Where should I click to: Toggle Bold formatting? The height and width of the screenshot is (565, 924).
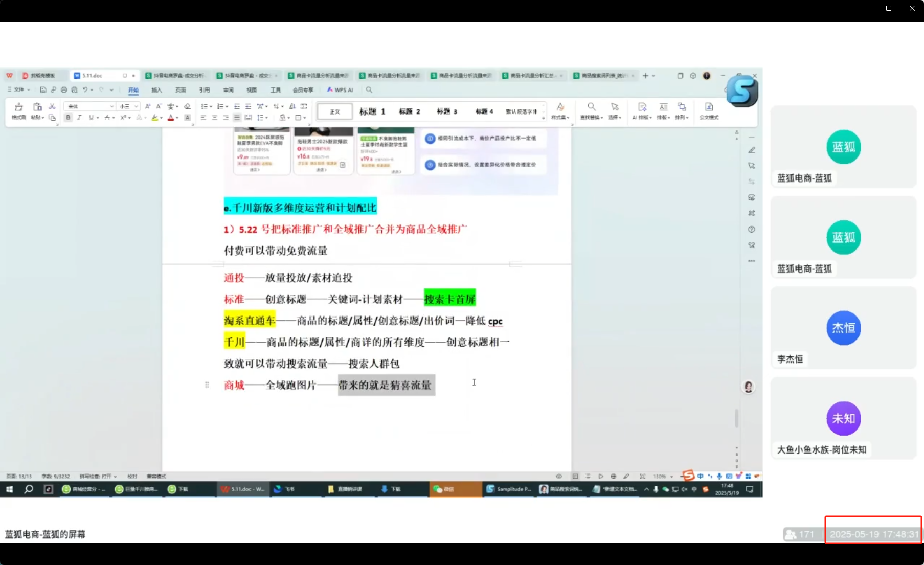coord(68,118)
